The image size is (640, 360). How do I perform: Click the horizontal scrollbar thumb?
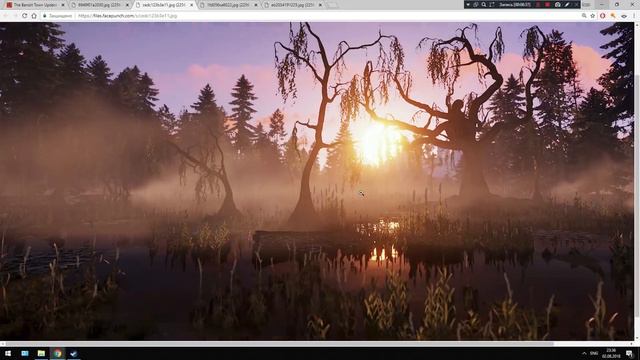point(279,344)
